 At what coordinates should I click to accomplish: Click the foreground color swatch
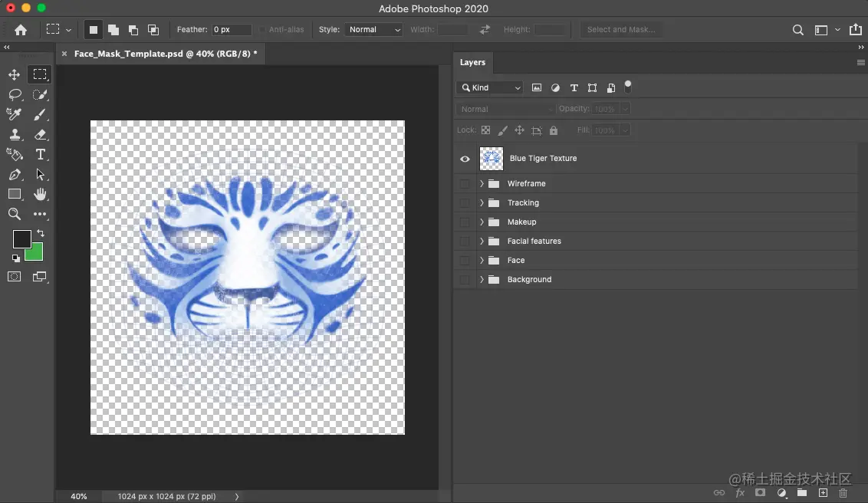pyautogui.click(x=21, y=239)
